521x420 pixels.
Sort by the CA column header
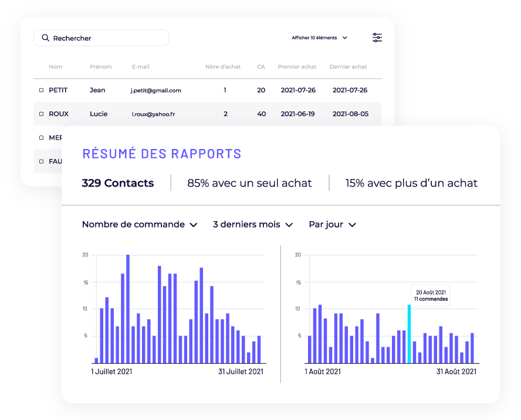click(x=261, y=67)
